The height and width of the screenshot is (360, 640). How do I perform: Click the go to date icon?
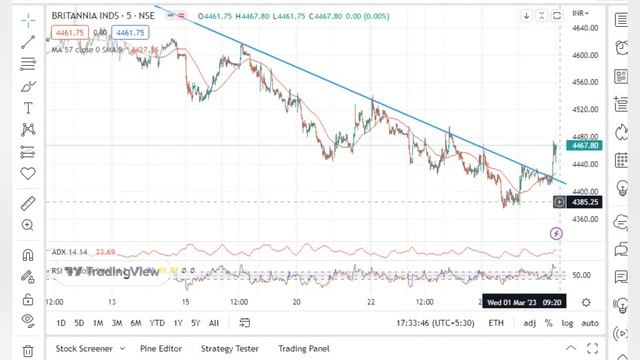[244, 323]
